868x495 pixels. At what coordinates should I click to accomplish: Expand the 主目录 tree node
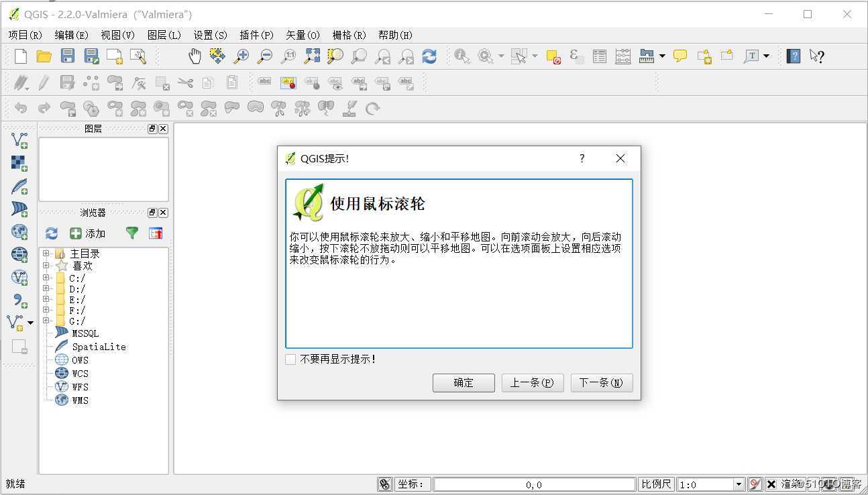pos(46,254)
